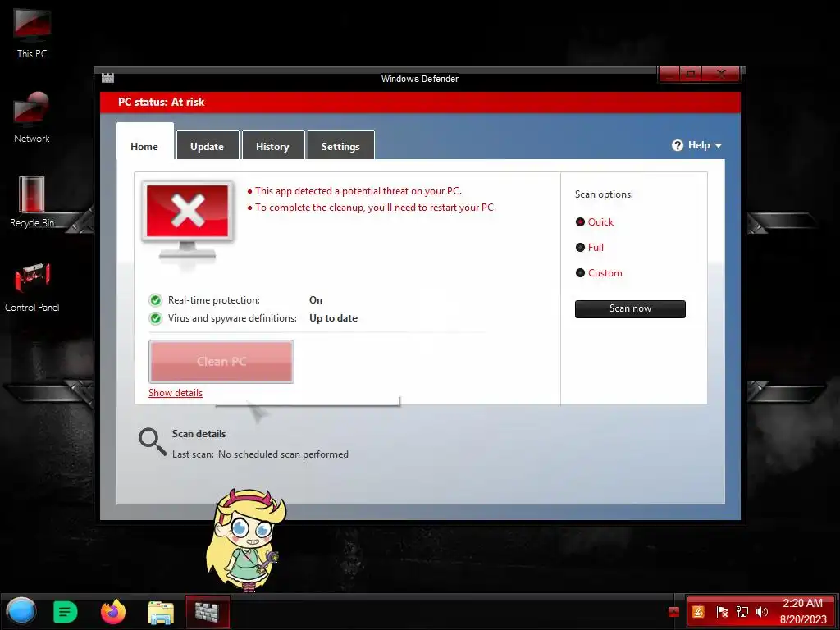Open the This PC desktop icon
Image resolution: width=840 pixels, height=630 pixels.
pyautogui.click(x=32, y=33)
